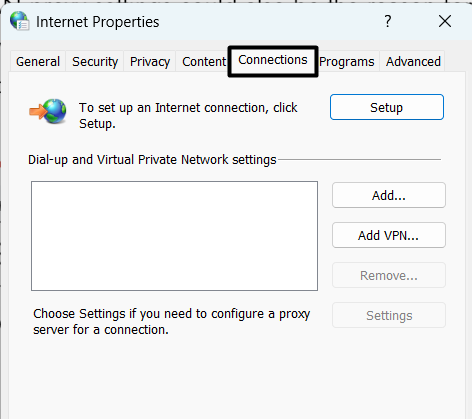Switch to the General tab
472x419 pixels.
[x=38, y=62]
